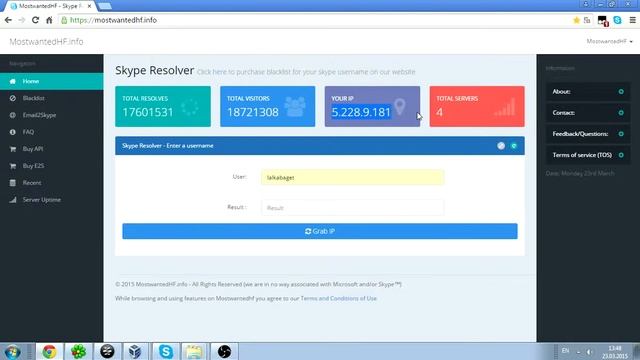Click the Total Visitors card

click(267, 106)
